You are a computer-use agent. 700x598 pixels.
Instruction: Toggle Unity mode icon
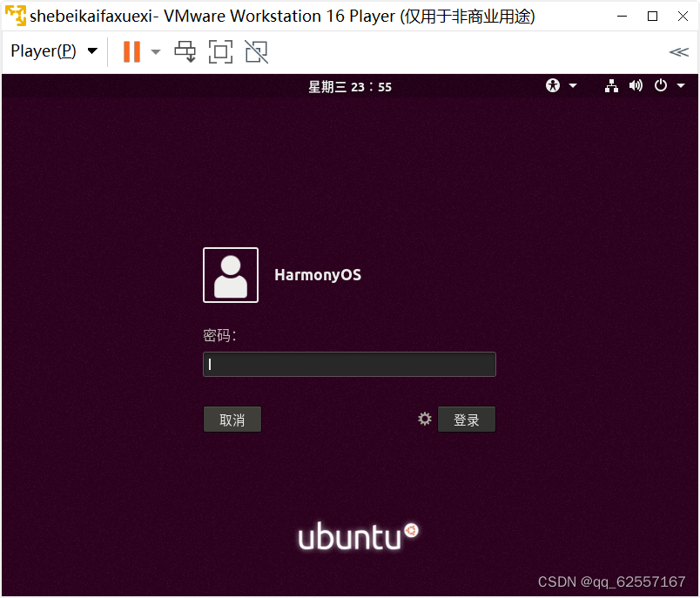point(256,51)
